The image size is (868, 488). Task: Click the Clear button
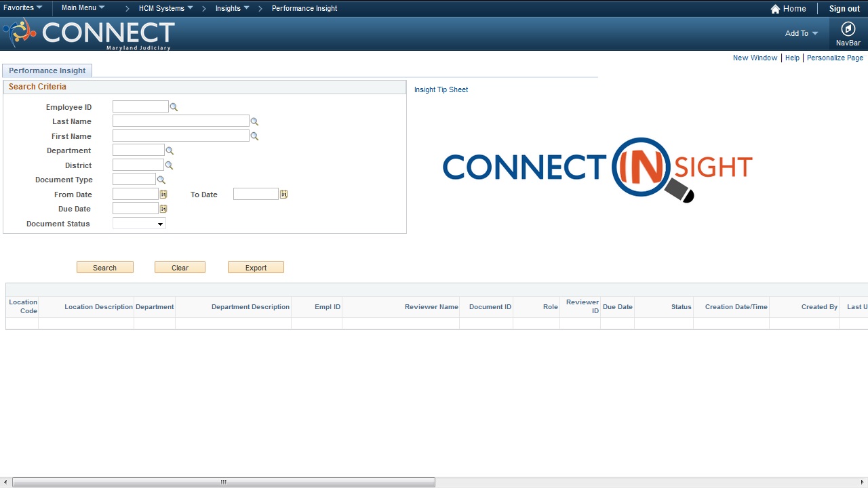[180, 268]
